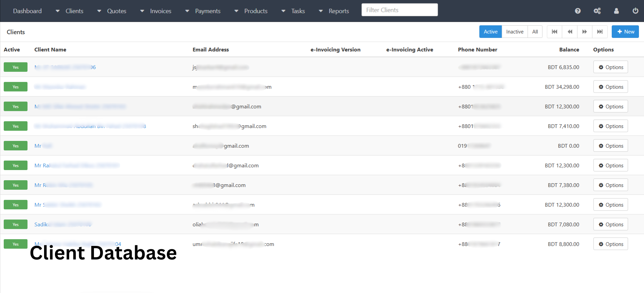This screenshot has width=644, height=293.
Task: Open the Dashboard menu item
Action: click(x=27, y=11)
